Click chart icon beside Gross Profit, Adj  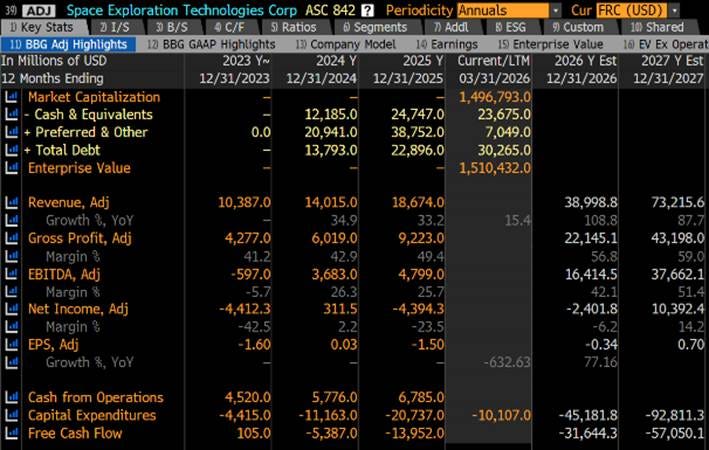pos(11,238)
